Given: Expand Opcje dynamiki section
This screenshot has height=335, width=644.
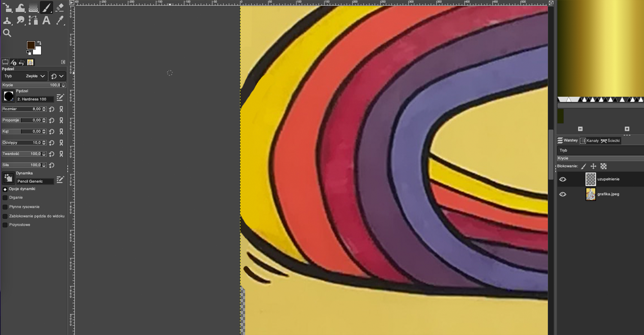Looking at the screenshot, I should point(5,189).
